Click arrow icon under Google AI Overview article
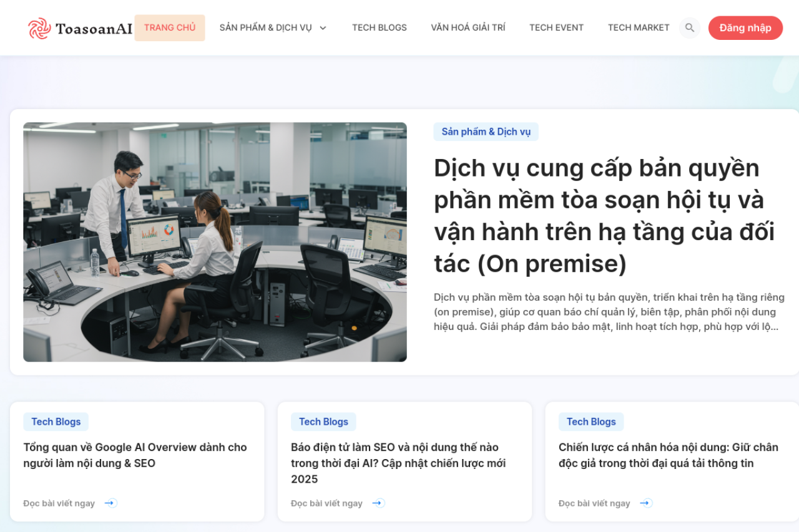This screenshot has height=532, width=799. [110, 503]
